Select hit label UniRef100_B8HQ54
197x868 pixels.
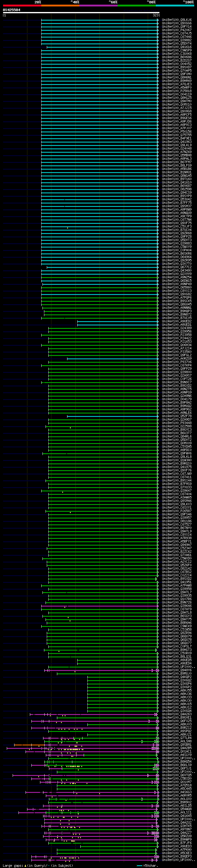(x=177, y=761)
